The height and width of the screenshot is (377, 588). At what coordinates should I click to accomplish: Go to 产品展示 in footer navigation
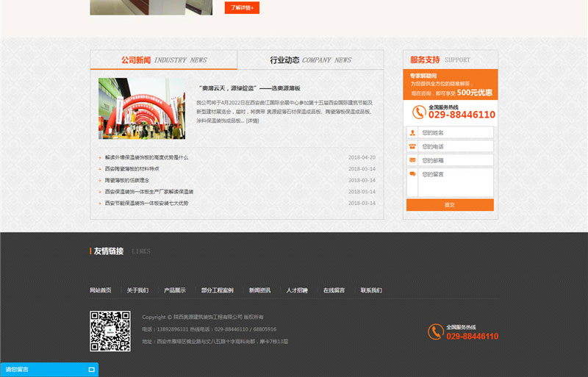(x=175, y=290)
